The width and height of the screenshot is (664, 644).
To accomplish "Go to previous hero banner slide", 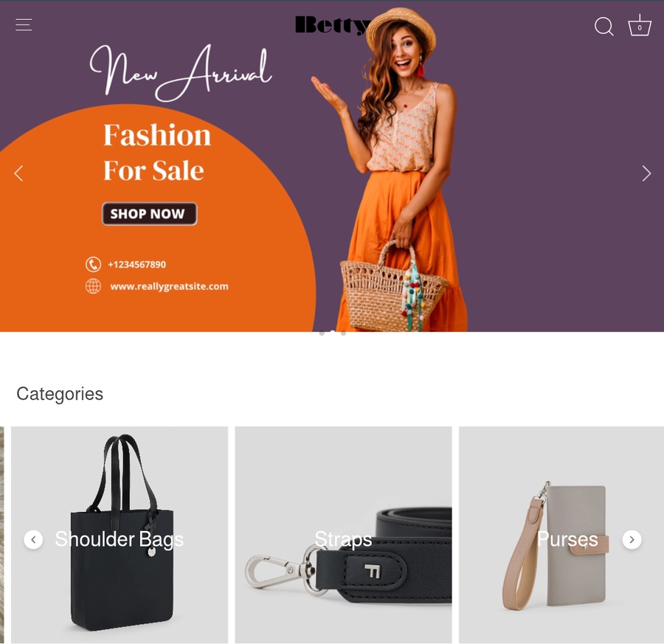I will tap(18, 173).
